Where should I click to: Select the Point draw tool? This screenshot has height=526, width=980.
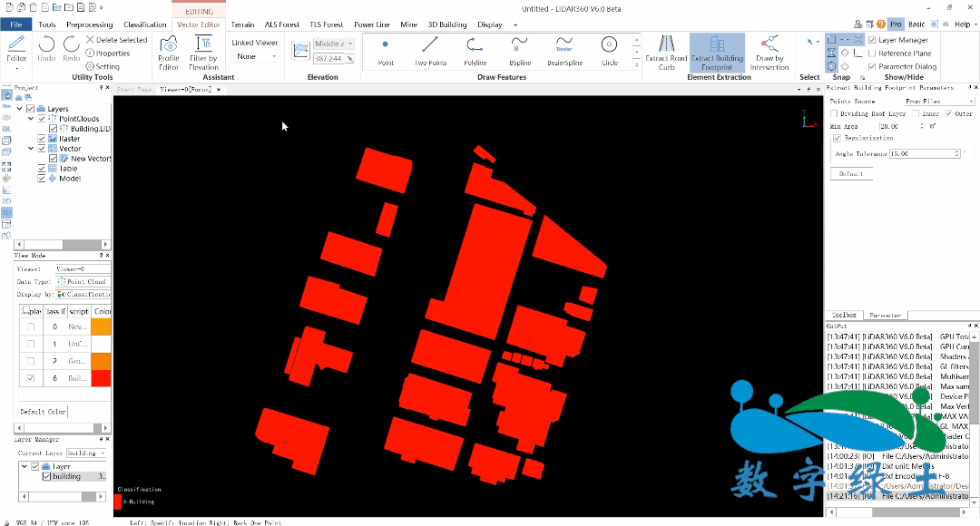[386, 51]
